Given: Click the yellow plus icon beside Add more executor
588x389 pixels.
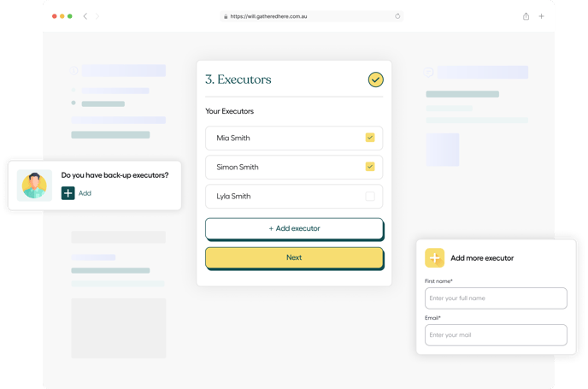Looking at the screenshot, I should (x=435, y=257).
